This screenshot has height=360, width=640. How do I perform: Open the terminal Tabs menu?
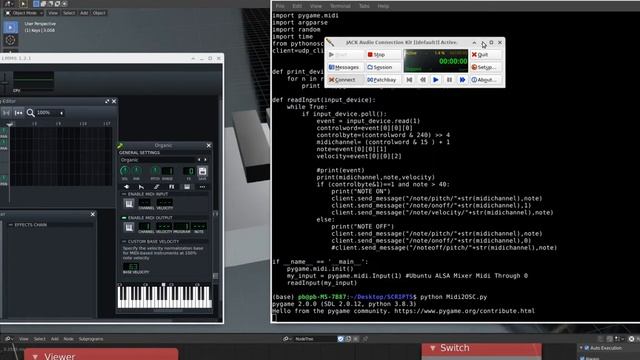[x=364, y=6]
